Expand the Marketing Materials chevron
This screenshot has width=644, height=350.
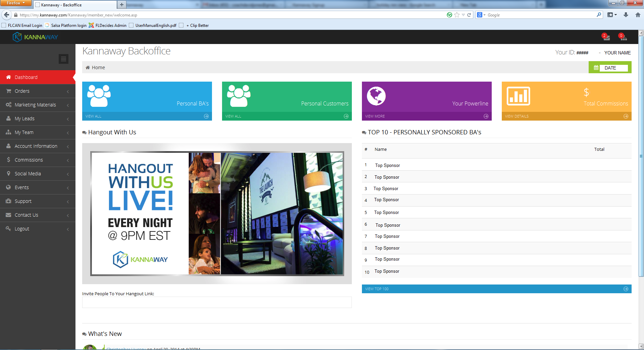coord(68,105)
